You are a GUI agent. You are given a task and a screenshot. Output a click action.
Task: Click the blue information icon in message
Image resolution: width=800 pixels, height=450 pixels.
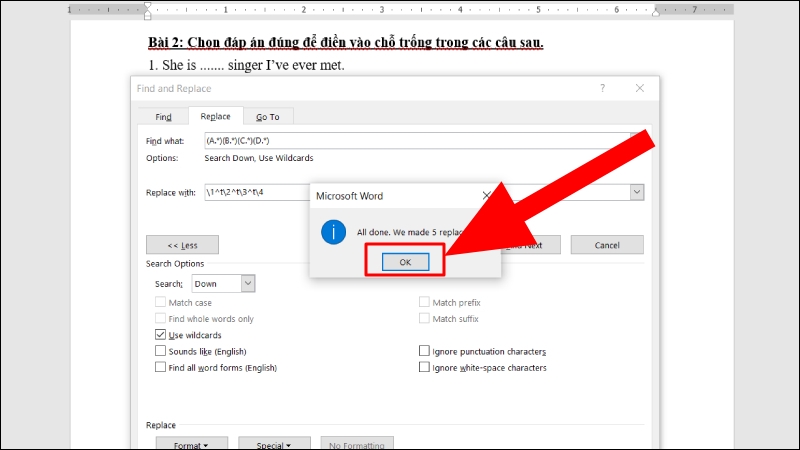click(x=333, y=232)
